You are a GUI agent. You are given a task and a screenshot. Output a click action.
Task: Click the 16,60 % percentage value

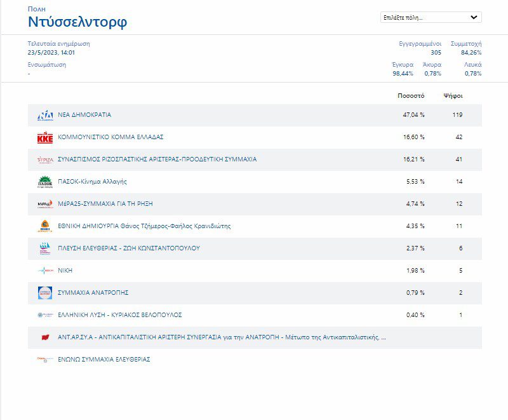[x=414, y=137]
